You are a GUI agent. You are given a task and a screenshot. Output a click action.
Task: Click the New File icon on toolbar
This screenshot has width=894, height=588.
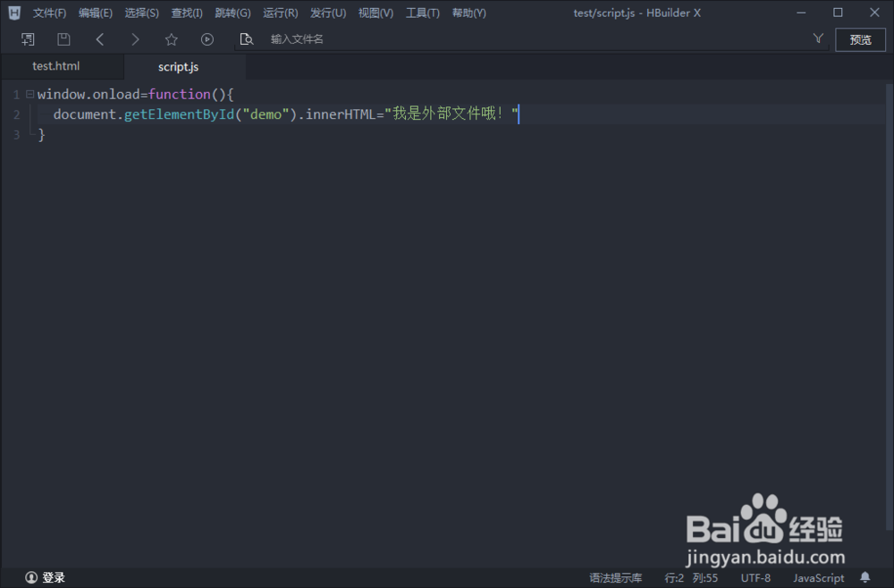point(28,38)
